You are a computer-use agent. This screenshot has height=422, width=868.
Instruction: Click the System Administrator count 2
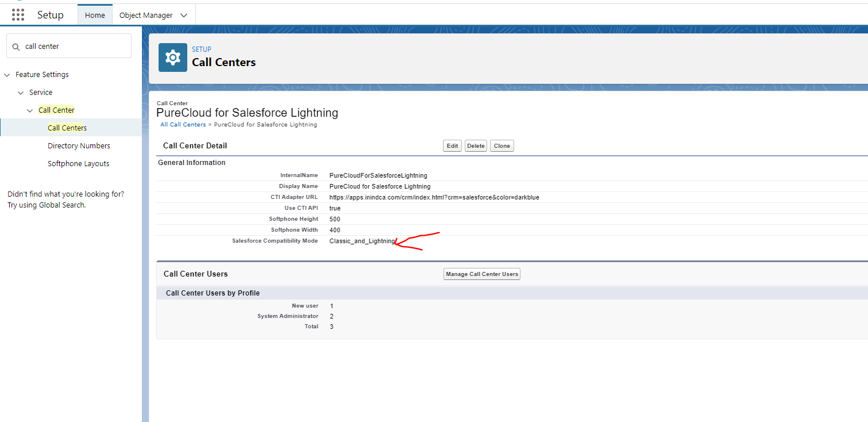(x=331, y=316)
